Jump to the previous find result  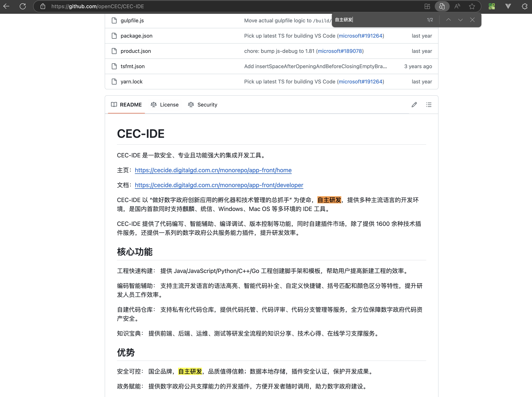[x=448, y=20]
